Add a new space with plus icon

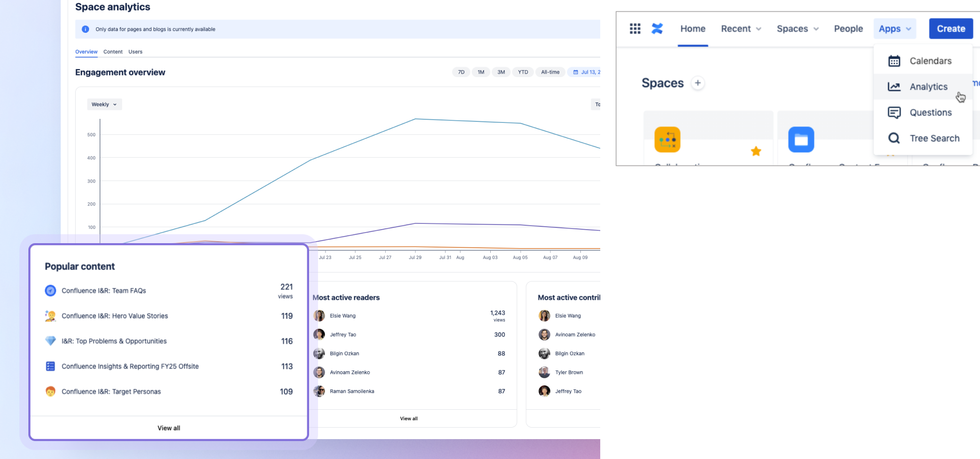(698, 83)
